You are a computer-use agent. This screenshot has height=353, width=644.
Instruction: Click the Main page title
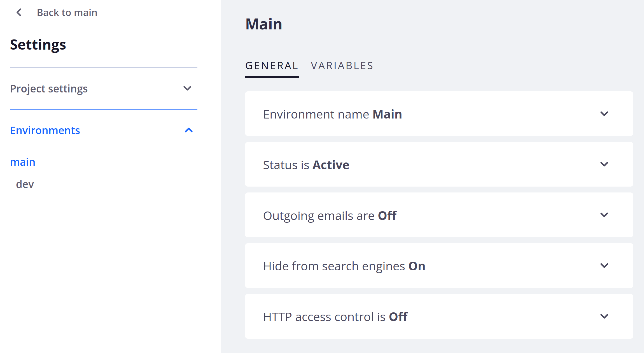pos(263,24)
